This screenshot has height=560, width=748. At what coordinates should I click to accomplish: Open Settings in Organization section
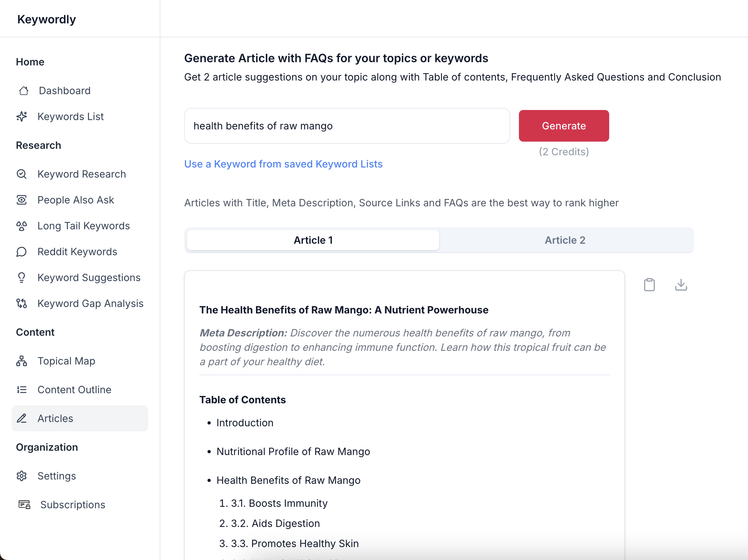click(x=57, y=475)
